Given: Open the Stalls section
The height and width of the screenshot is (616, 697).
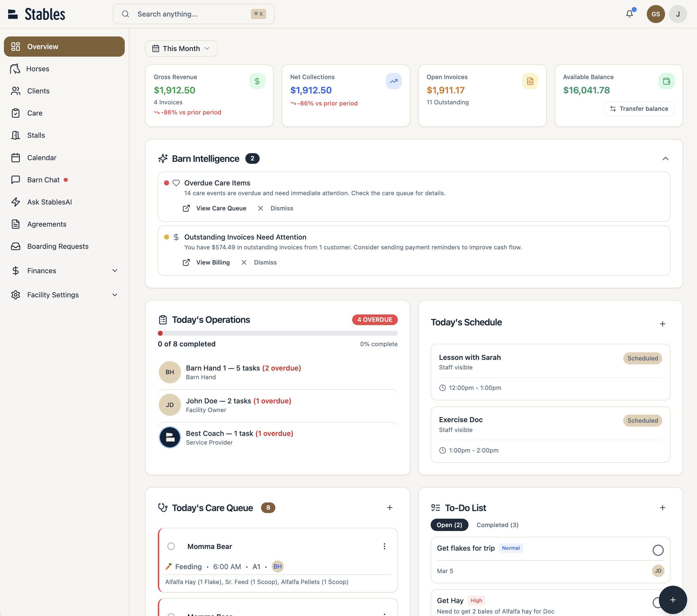Looking at the screenshot, I should [x=64, y=135].
